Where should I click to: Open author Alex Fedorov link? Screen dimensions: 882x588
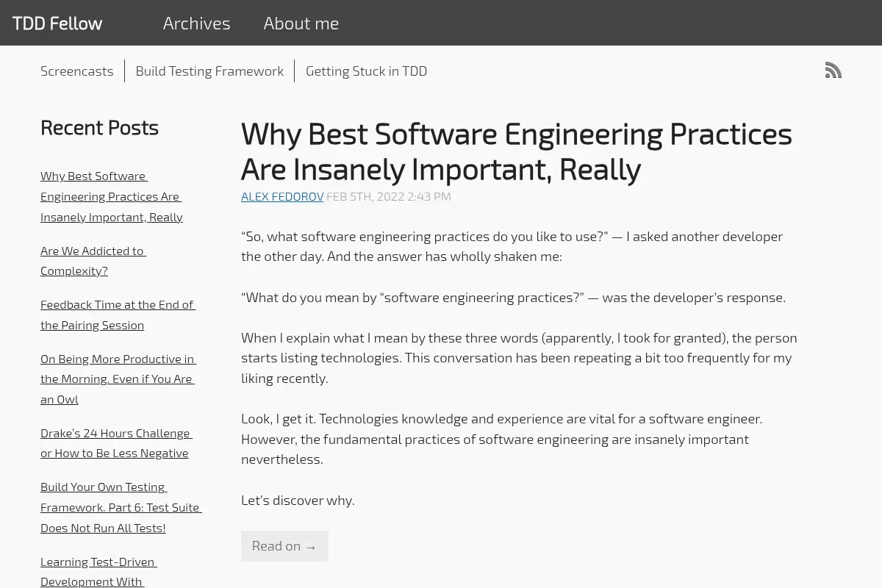282,197
